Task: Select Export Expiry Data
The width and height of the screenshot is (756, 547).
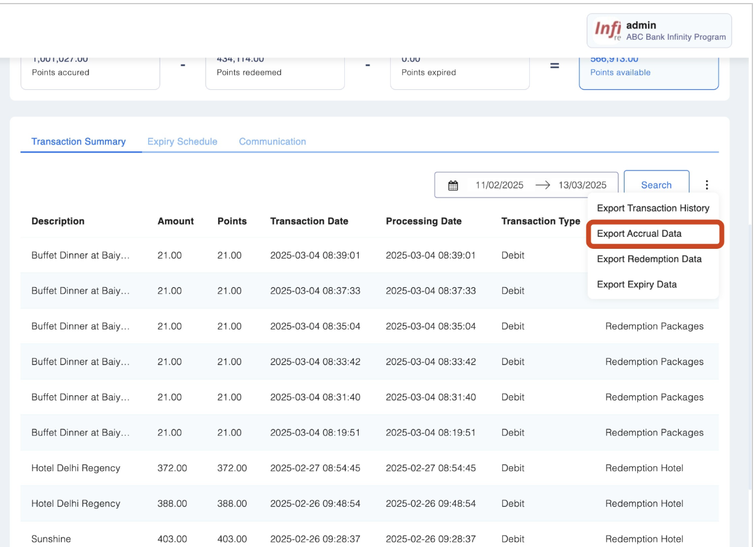Action: point(637,284)
